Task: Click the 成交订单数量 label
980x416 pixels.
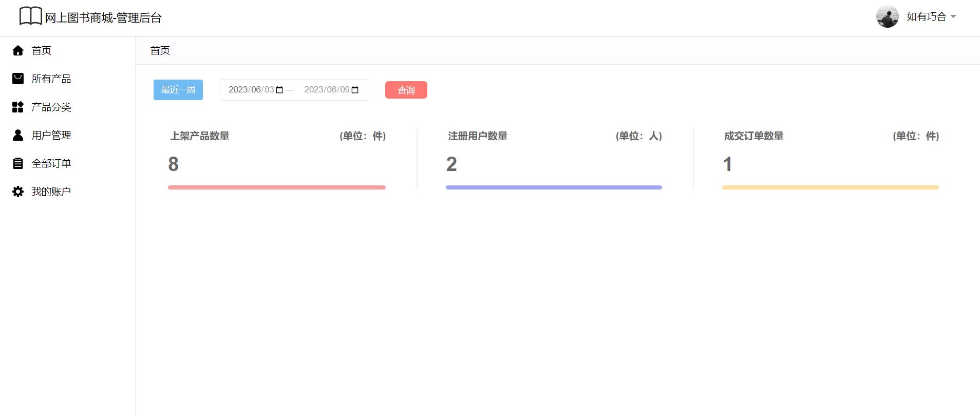Action: 754,136
